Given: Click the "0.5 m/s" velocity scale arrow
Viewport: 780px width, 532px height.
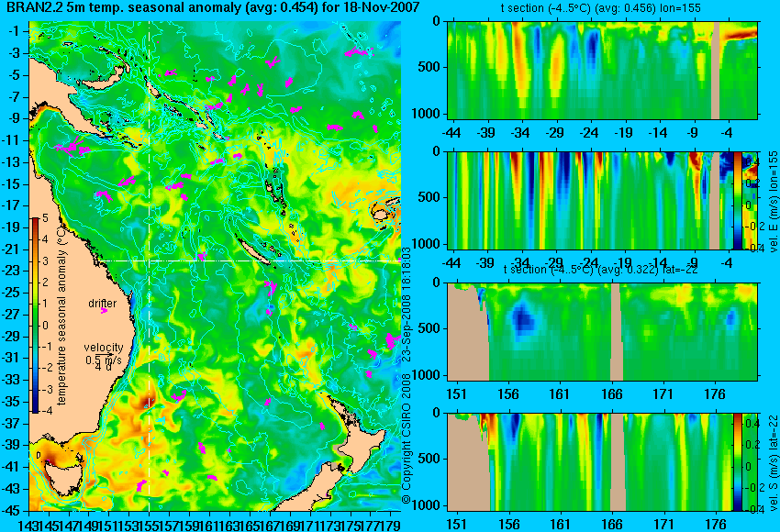Looking at the screenshot, I should pyautogui.click(x=104, y=354).
